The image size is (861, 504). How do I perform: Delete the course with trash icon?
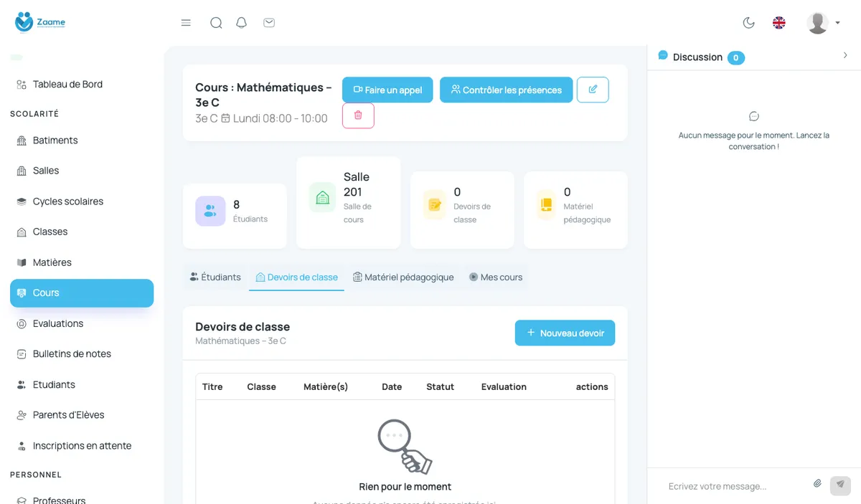coord(358,115)
